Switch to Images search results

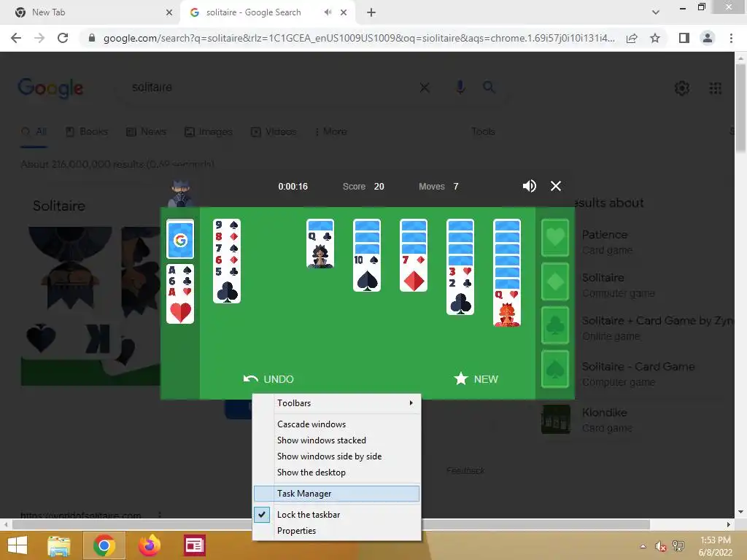(208, 131)
